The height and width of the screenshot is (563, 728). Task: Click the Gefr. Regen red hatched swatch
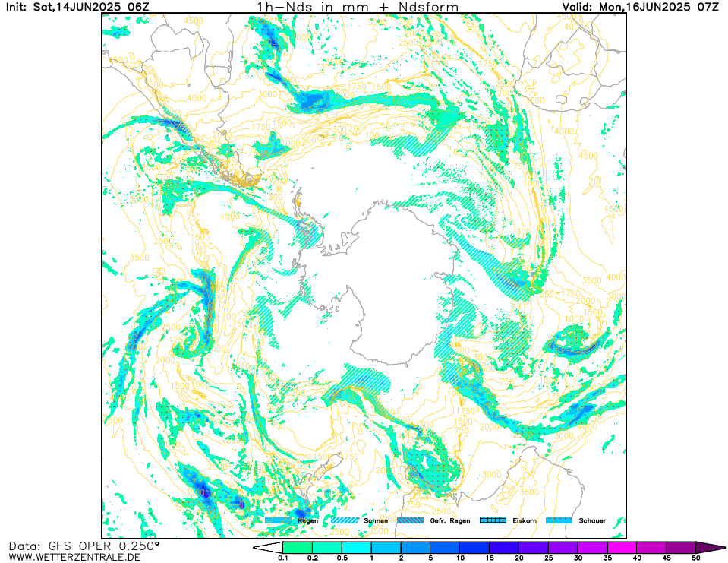[x=411, y=520]
